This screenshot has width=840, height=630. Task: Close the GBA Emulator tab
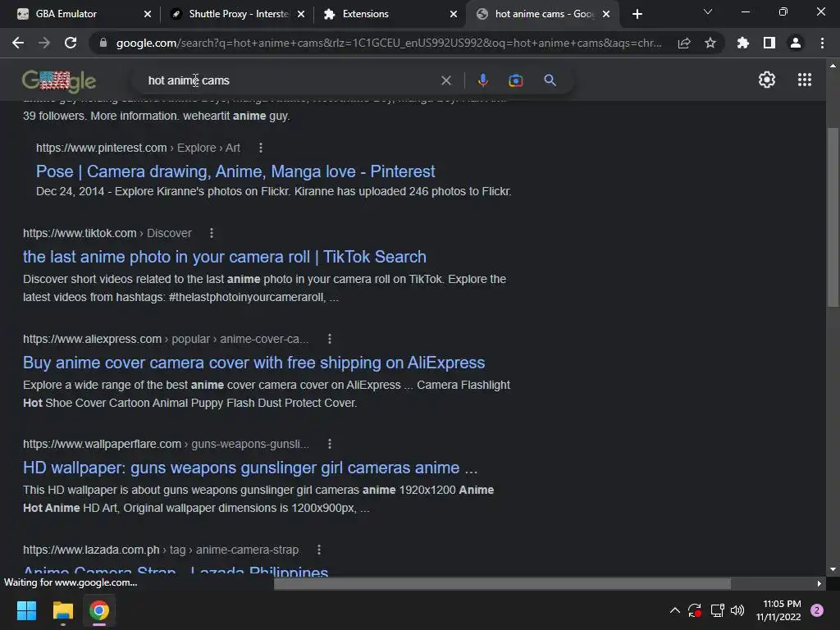148,14
